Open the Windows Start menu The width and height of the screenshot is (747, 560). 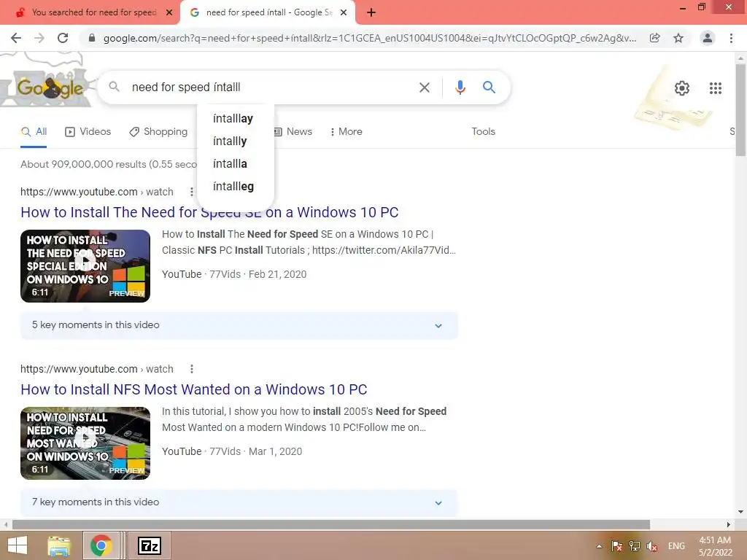tap(18, 545)
